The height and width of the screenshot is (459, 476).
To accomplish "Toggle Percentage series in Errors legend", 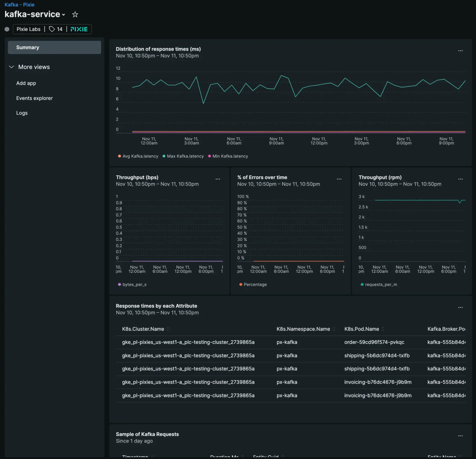I will 253,284.
